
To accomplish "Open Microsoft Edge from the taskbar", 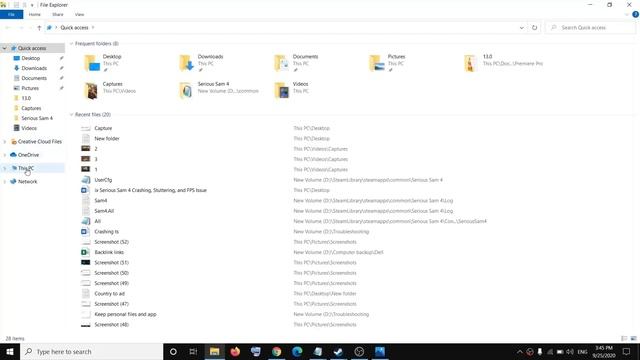I will pyautogui.click(x=297, y=351).
